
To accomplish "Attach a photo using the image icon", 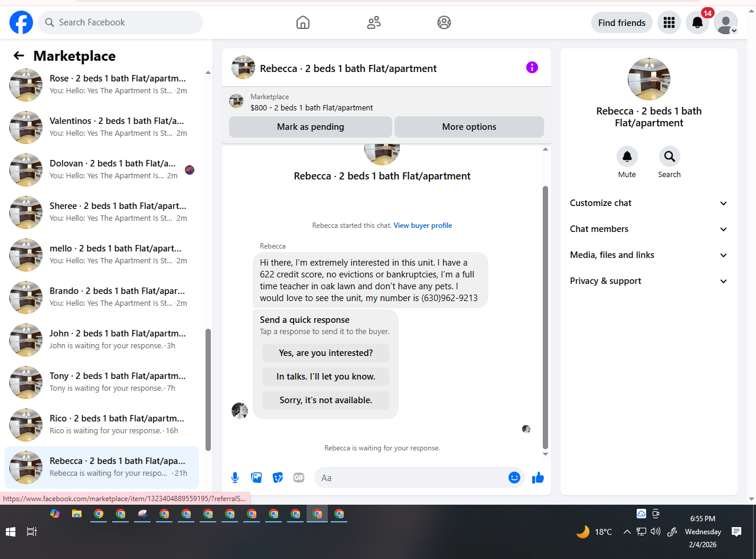I will 256,478.
